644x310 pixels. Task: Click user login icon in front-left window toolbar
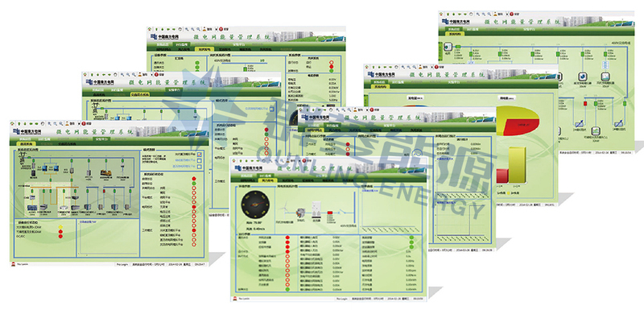pos(68,122)
